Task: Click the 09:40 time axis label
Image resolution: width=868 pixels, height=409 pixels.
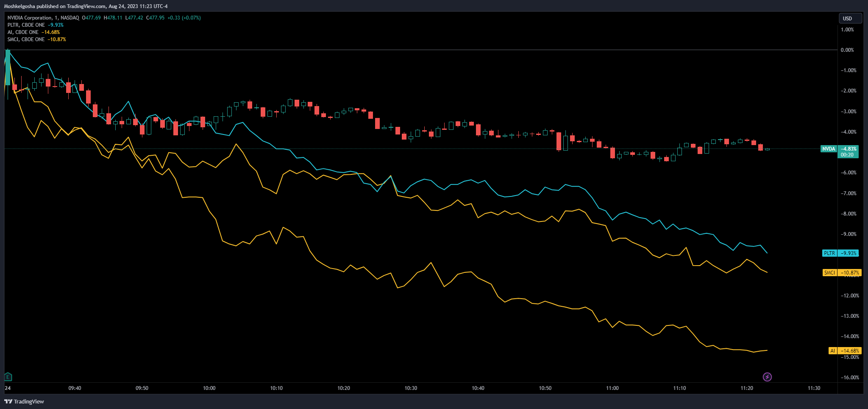Action: tap(75, 388)
